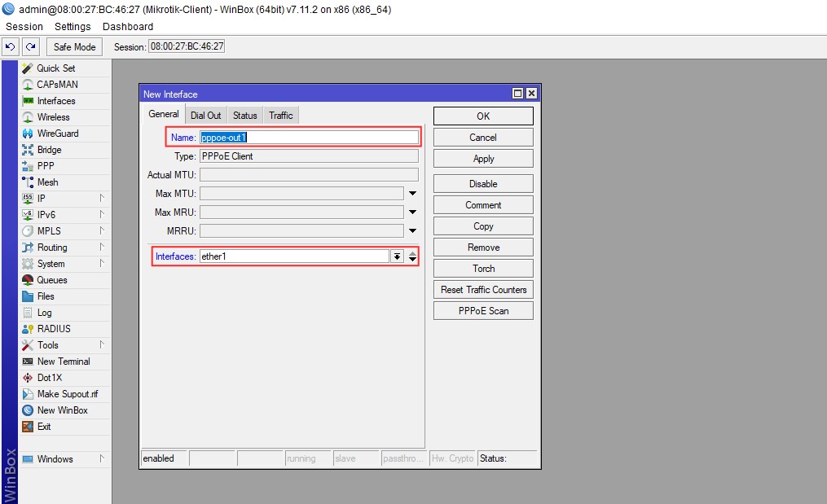Click the RADIUS sidebar icon

pyautogui.click(x=28, y=329)
